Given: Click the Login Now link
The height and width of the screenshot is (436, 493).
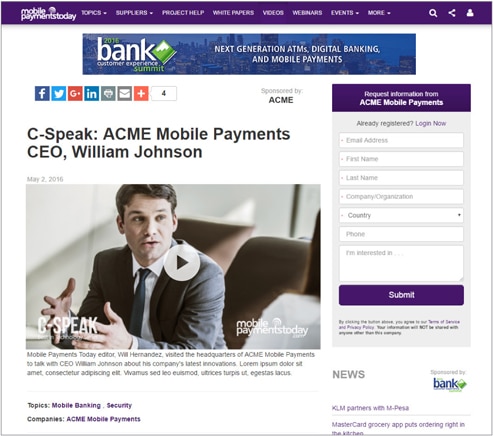Looking at the screenshot, I should 431,123.
